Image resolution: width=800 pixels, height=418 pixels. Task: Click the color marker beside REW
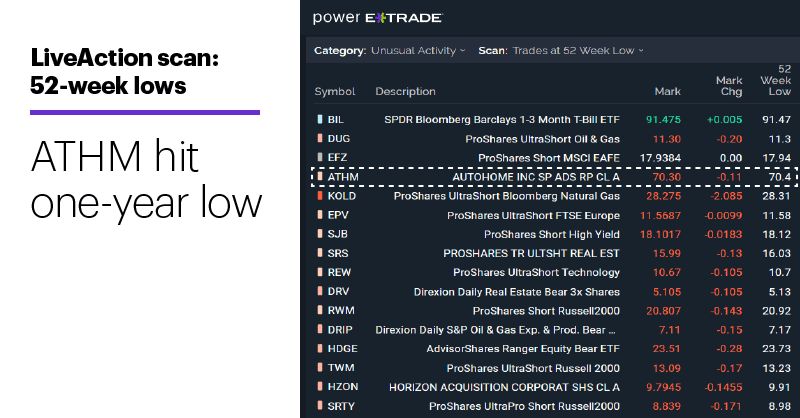click(x=320, y=272)
